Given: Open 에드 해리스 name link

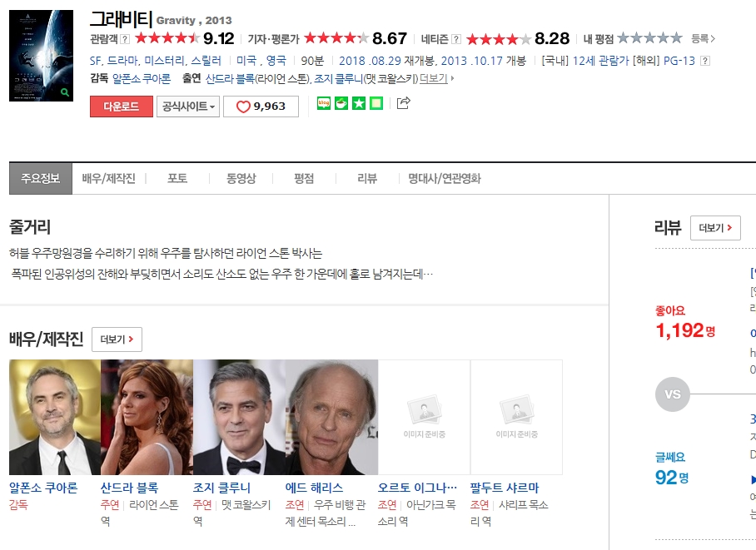Looking at the screenshot, I should [x=315, y=488].
